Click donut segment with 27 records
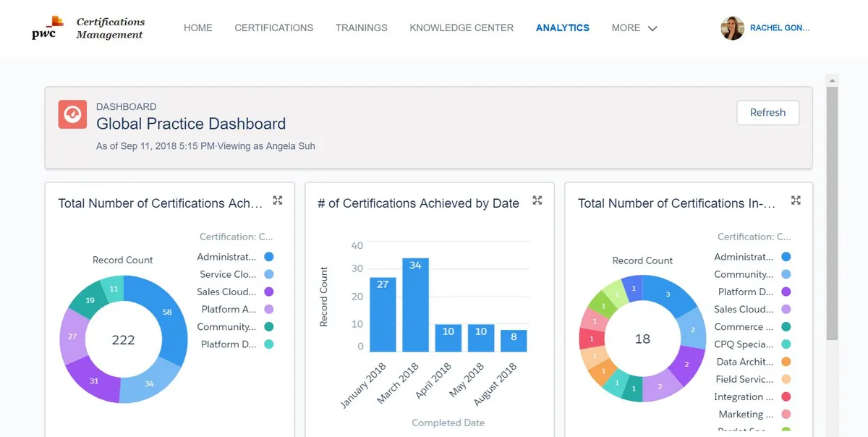This screenshot has height=437, width=868. tap(72, 336)
